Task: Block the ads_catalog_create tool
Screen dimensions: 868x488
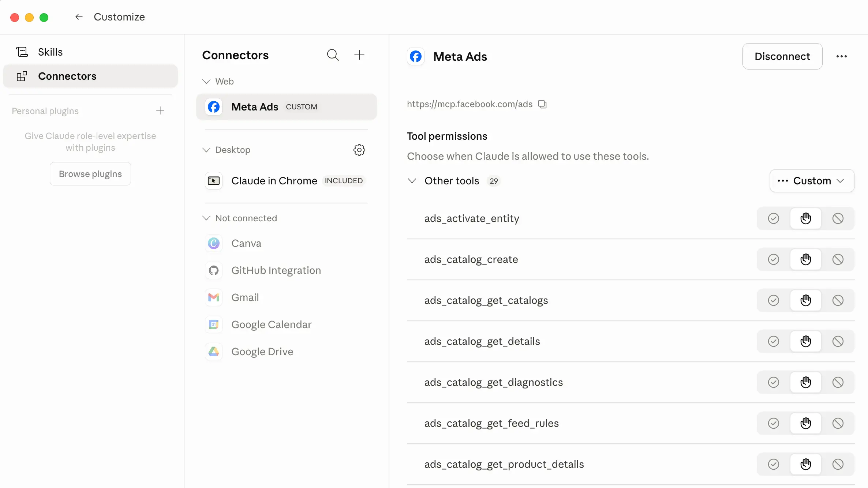Action: 838,259
